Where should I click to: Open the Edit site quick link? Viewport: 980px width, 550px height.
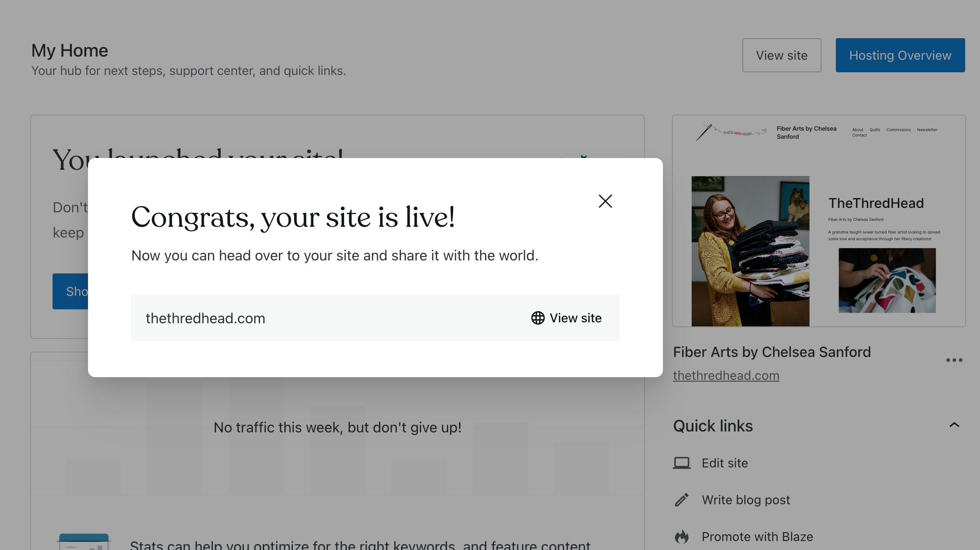tap(724, 463)
